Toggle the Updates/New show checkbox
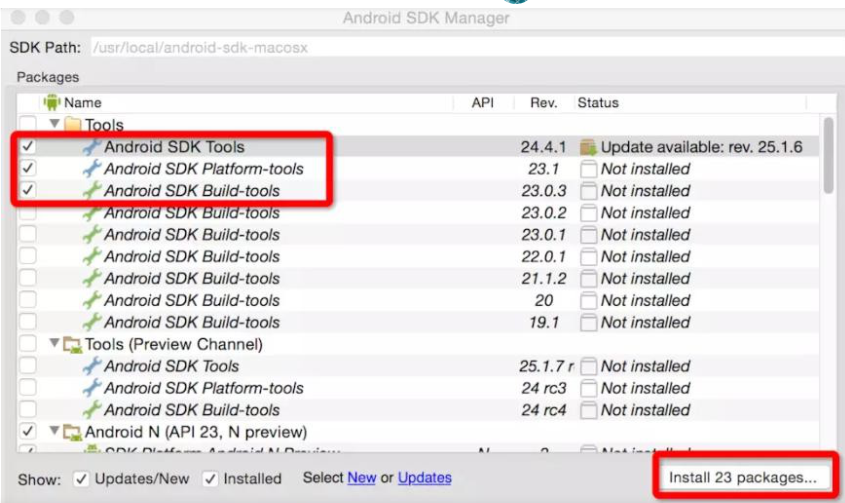Image resolution: width=845 pixels, height=503 pixels. (x=81, y=479)
